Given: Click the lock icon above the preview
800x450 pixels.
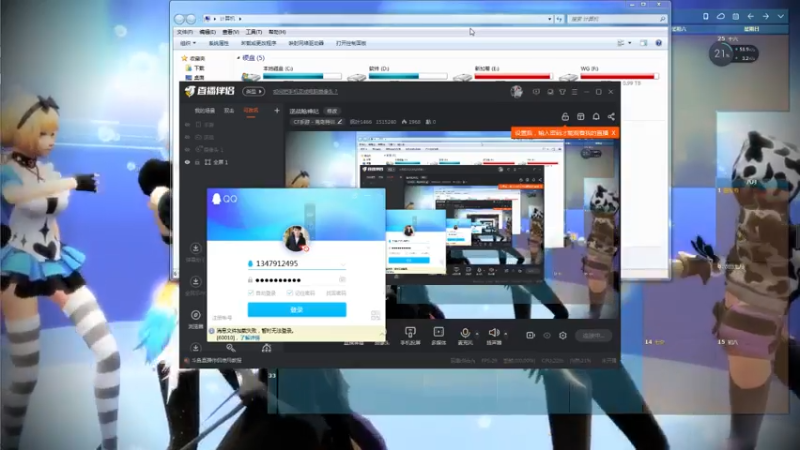Looking at the screenshot, I should pos(565,117).
